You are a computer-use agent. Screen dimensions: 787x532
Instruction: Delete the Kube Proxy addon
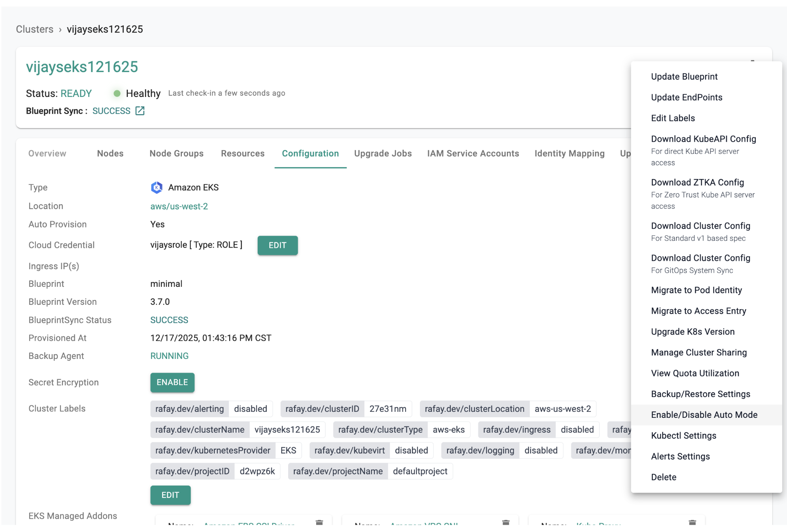pyautogui.click(x=692, y=522)
